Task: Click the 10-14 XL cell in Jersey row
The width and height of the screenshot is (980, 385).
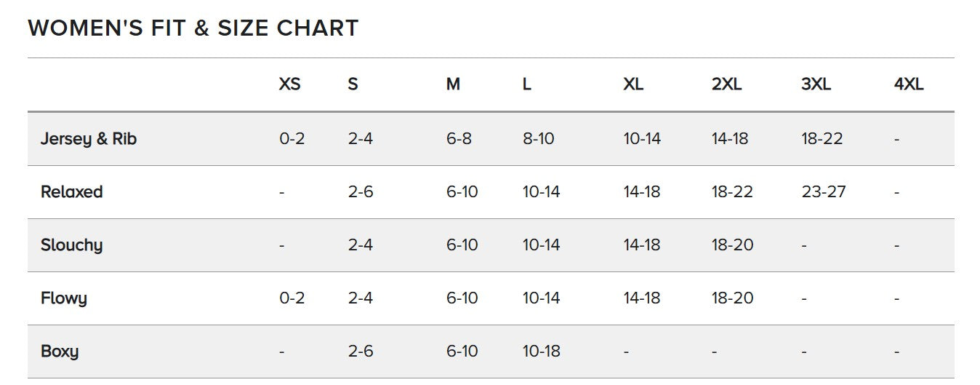Action: pos(642,138)
